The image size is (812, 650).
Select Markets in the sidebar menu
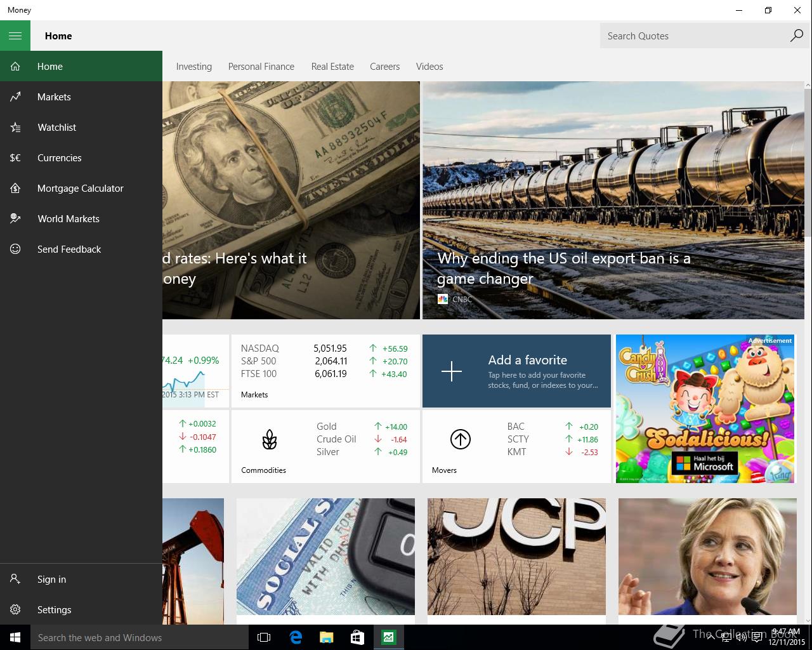pyautogui.click(x=81, y=96)
